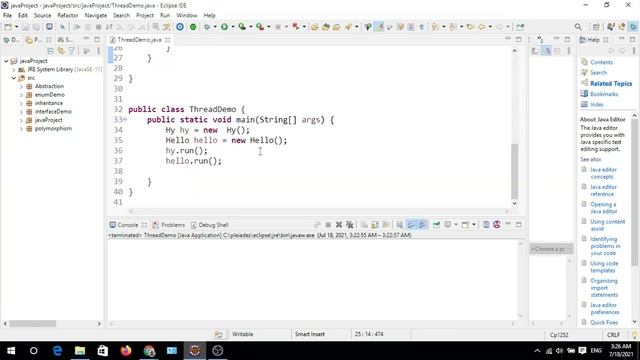Image resolution: width=640 pixels, height=360 pixels.
Task: Toggle Show Console on Standard Error change
Action: [x=422, y=224]
